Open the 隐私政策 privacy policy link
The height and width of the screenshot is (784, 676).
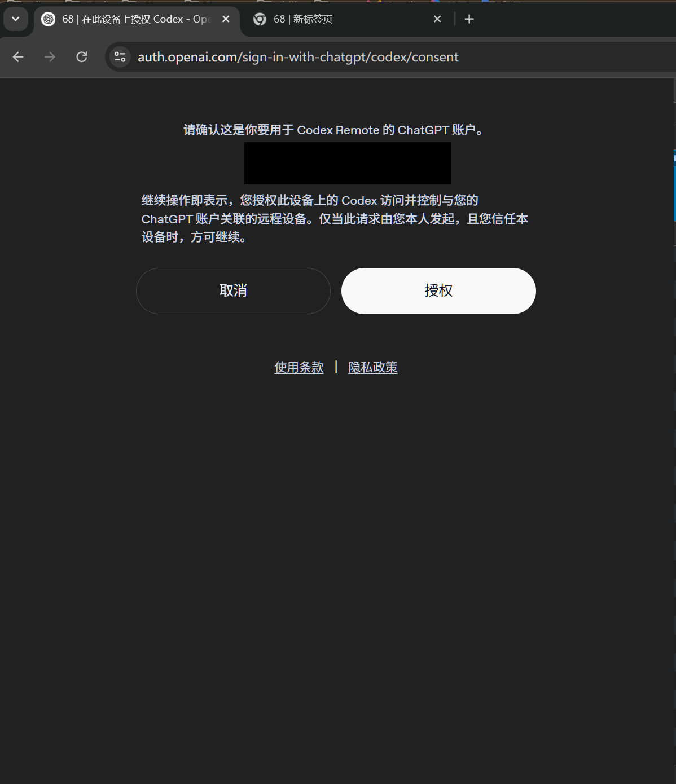(373, 367)
